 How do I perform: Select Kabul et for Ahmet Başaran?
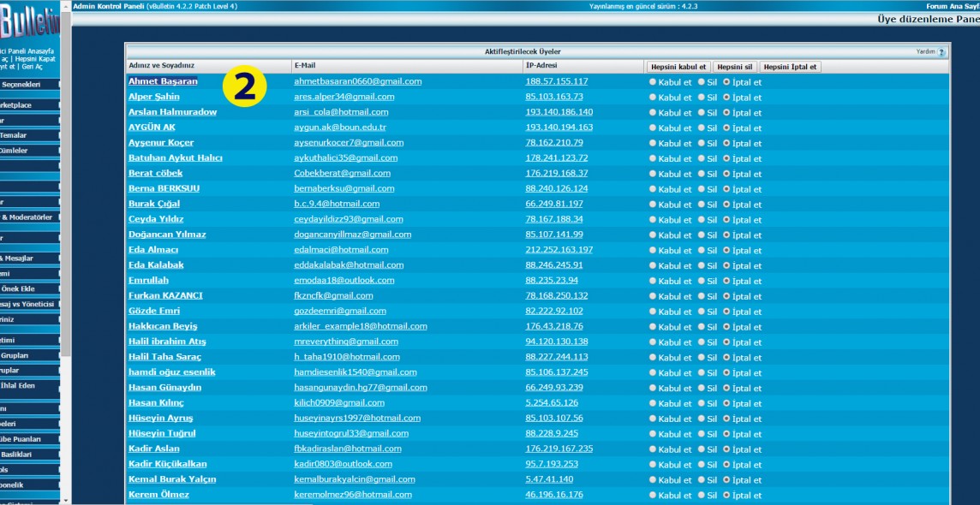tap(653, 82)
